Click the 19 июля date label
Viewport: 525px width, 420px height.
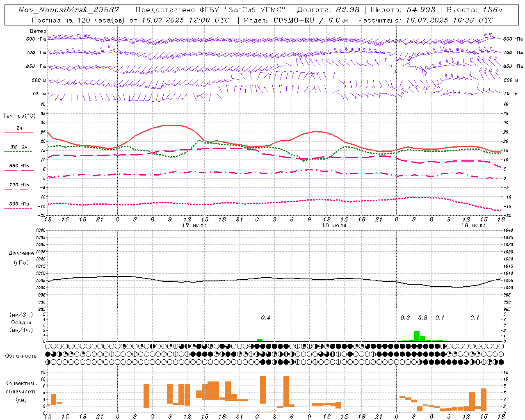tap(473, 226)
